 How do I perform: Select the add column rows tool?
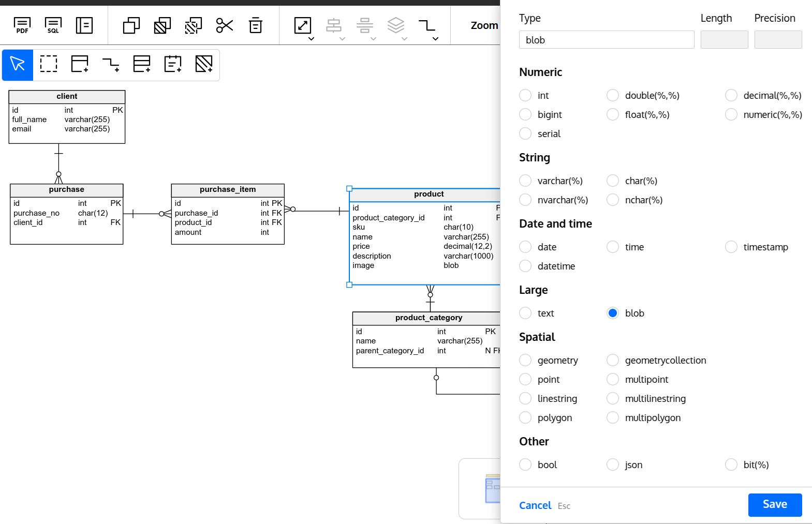pos(142,64)
